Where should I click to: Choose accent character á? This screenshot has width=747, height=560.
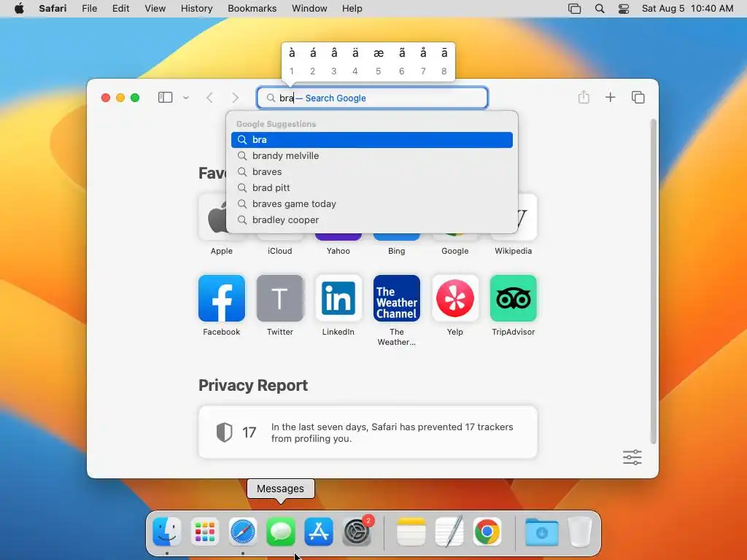pos(312,53)
